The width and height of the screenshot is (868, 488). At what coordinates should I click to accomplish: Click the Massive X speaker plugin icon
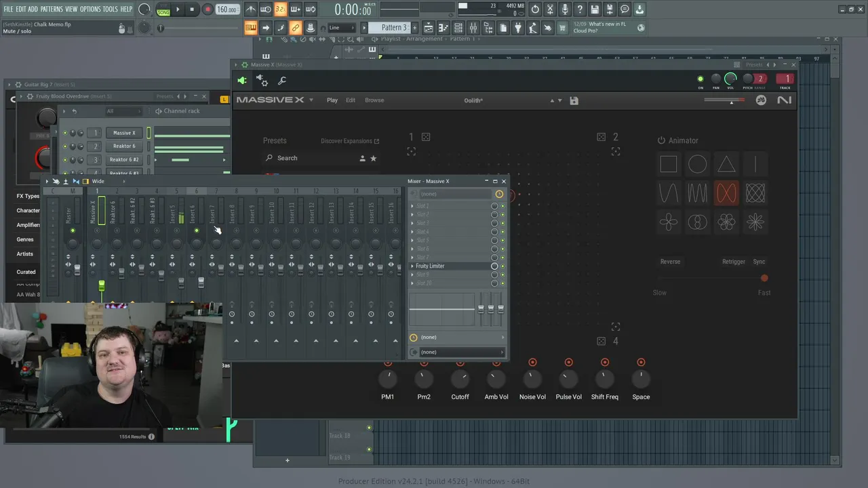coord(242,81)
